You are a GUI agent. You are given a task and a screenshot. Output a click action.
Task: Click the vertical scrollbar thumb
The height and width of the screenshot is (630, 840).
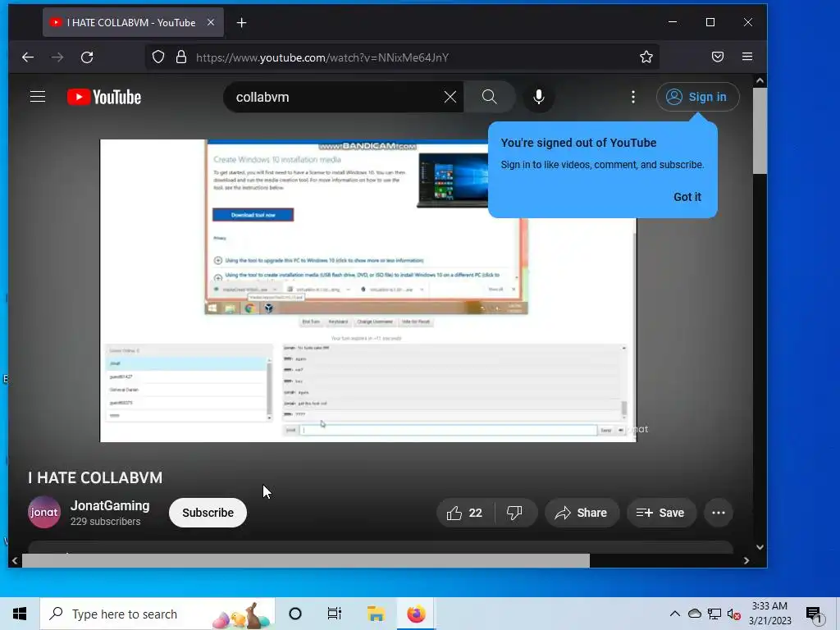(760, 130)
